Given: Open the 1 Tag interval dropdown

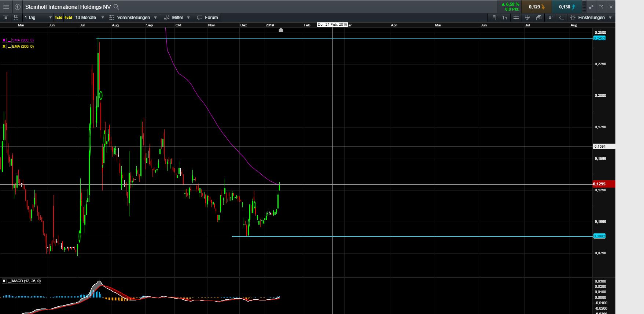Looking at the screenshot, I should click(x=38, y=18).
